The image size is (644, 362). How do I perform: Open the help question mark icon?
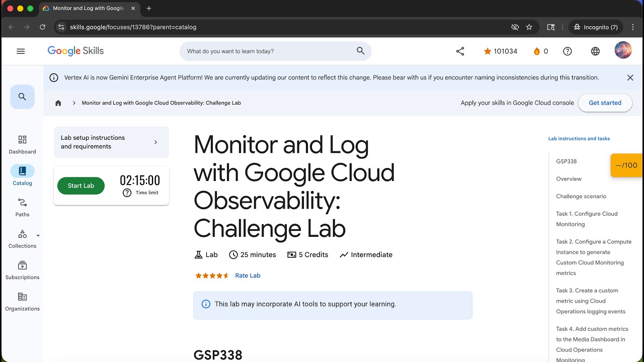pos(568,51)
